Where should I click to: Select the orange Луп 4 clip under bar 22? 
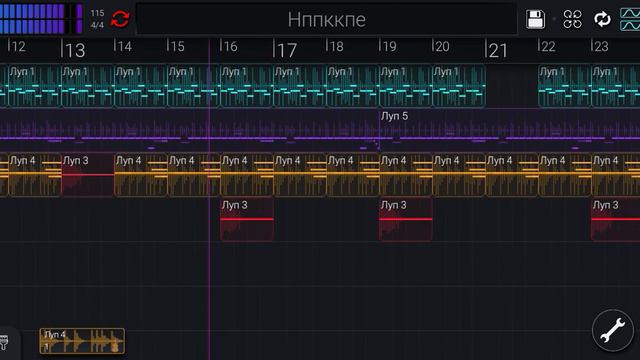coord(565,175)
